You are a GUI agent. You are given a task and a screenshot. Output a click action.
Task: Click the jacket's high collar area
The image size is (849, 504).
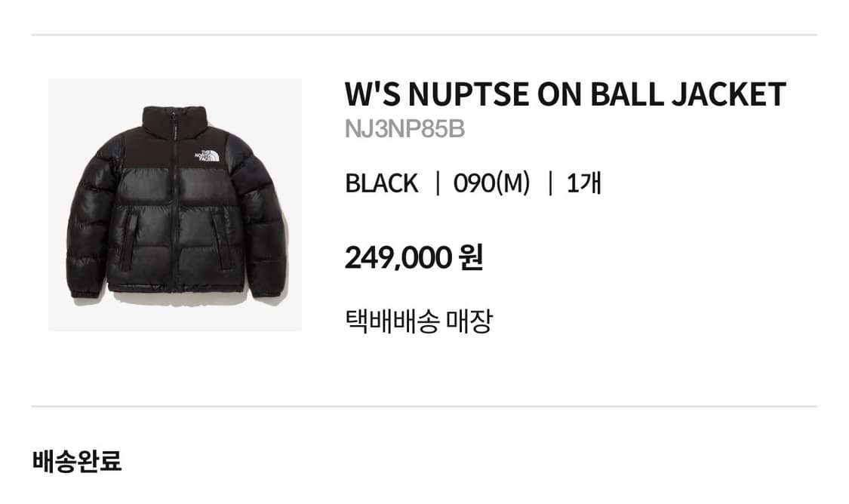click(x=174, y=120)
